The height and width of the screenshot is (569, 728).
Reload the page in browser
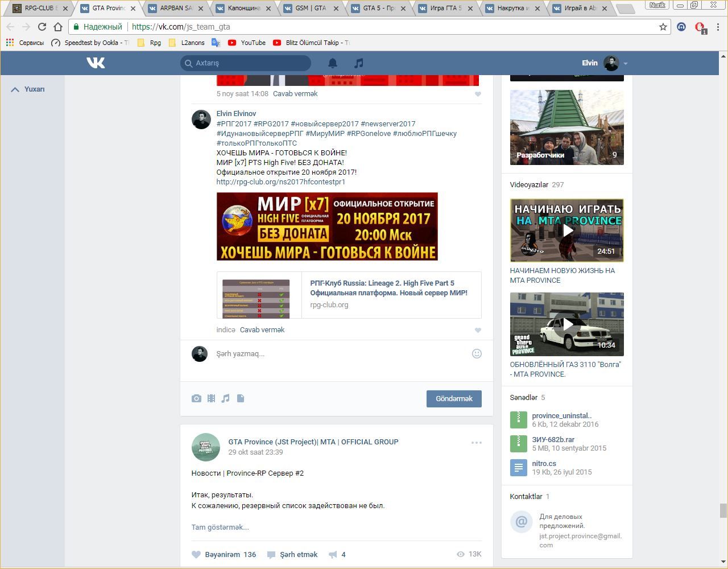(42, 27)
